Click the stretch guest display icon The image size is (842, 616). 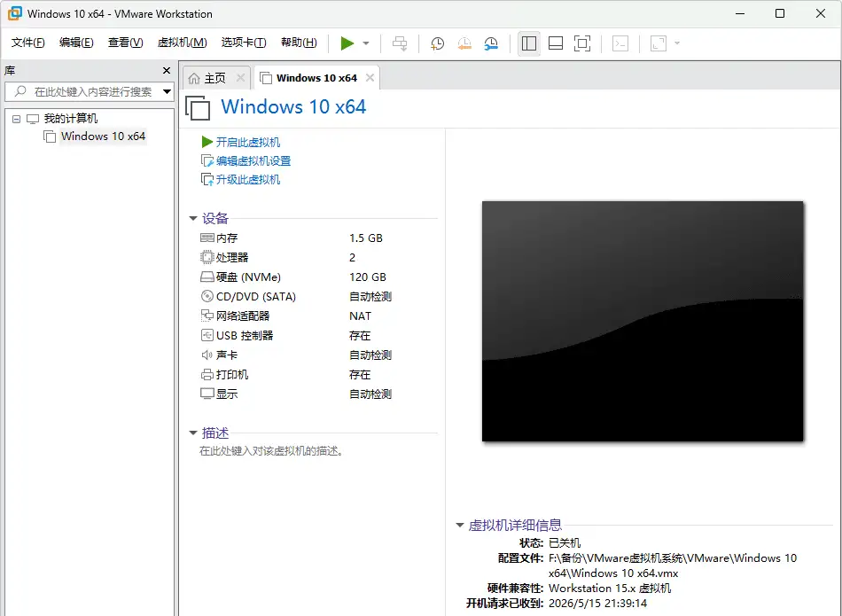659,43
